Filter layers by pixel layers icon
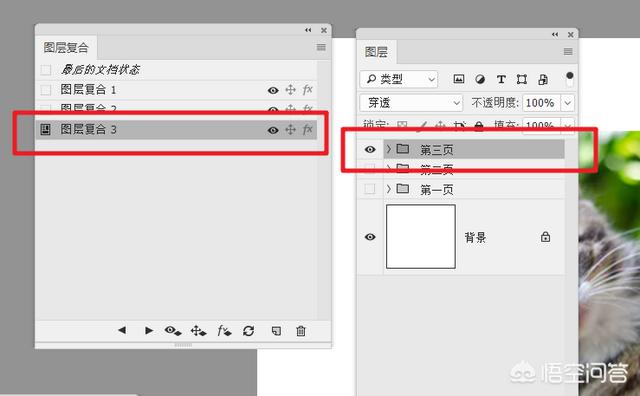 [459, 79]
